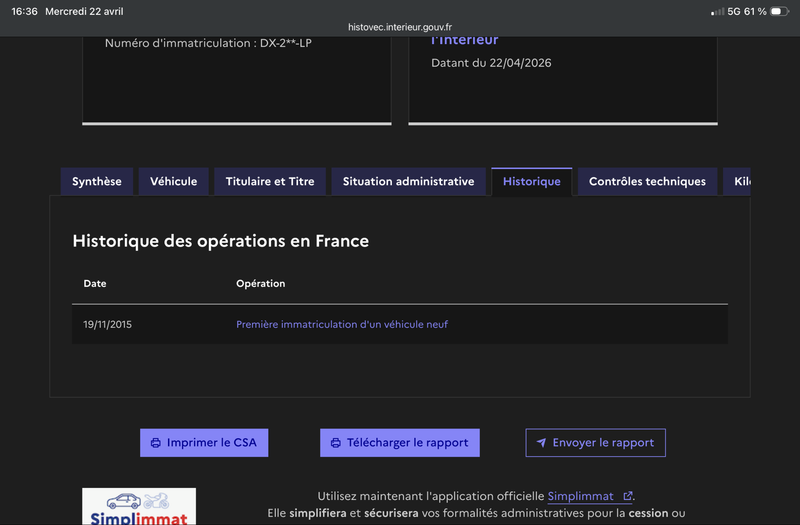Click the Datant du 22/04/2026 text

click(491, 63)
